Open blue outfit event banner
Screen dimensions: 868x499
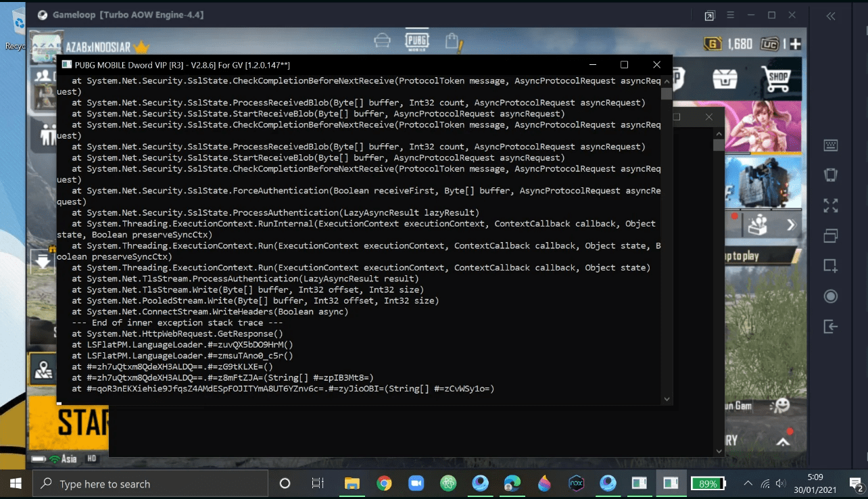[763, 183]
